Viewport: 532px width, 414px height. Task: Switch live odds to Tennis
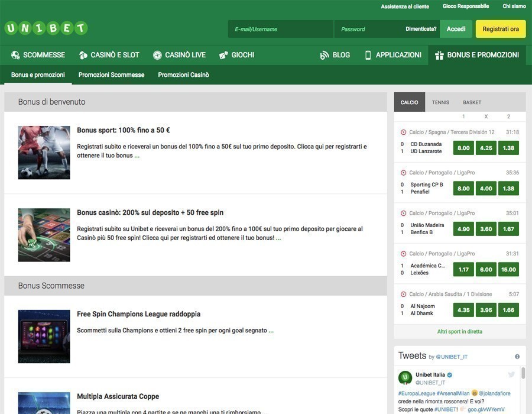(x=440, y=102)
